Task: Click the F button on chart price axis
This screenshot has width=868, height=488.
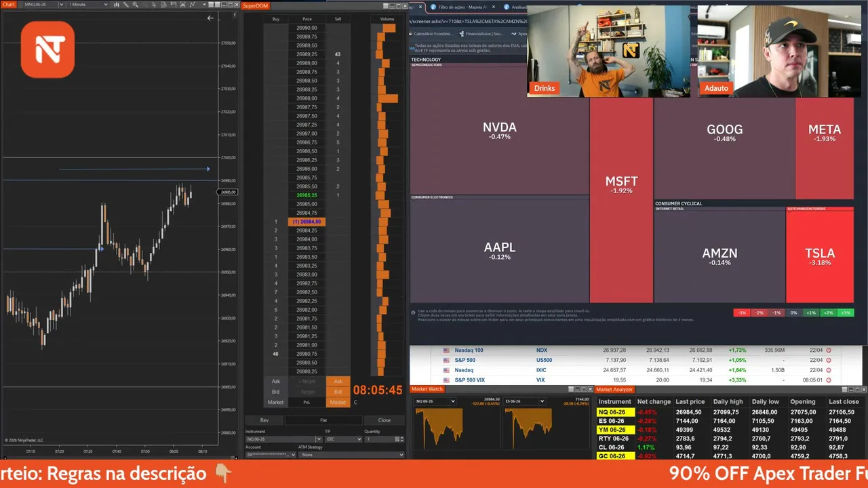Action: [235, 15]
